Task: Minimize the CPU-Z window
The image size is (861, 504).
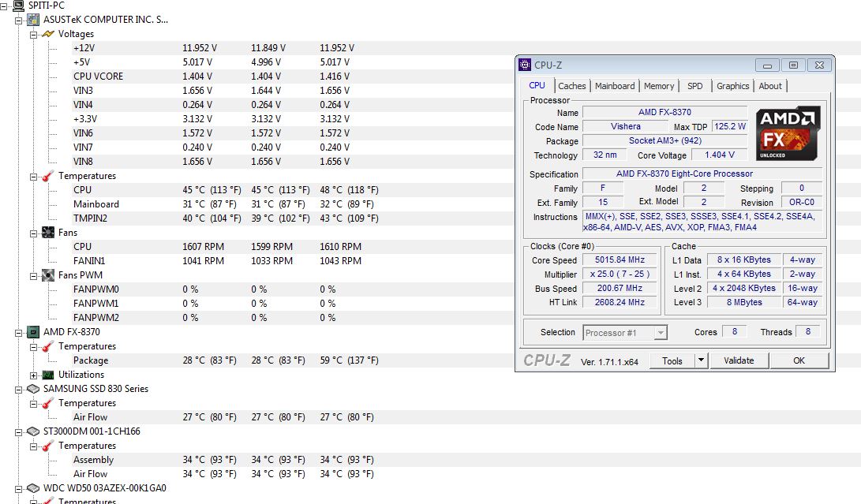Action: tap(767, 65)
